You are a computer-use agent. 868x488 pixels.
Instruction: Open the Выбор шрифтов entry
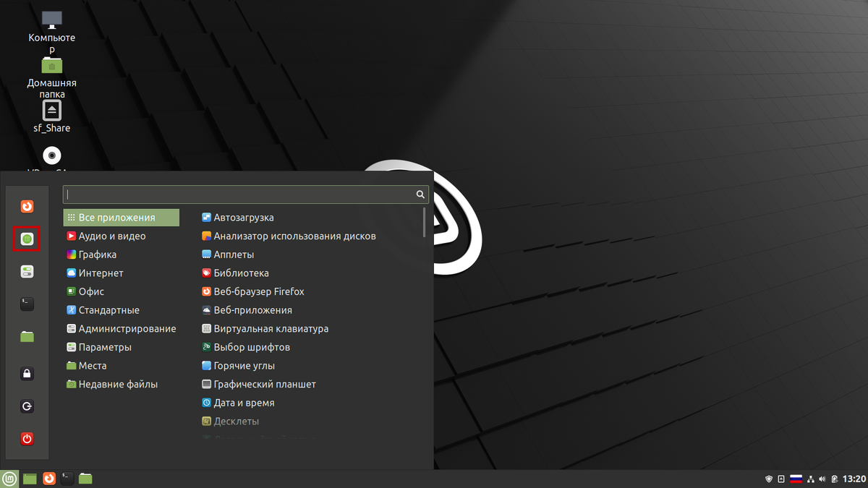[310, 347]
